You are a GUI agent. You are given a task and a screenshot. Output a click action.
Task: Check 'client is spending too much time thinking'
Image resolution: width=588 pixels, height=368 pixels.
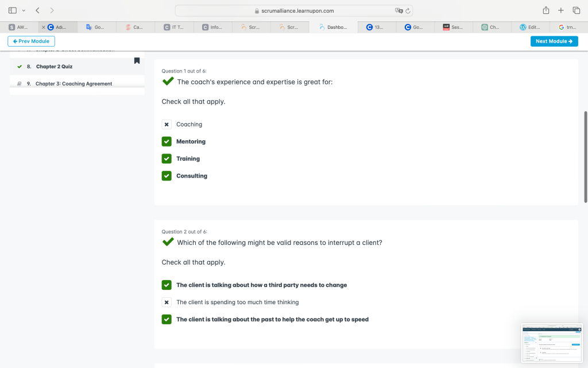[167, 302]
